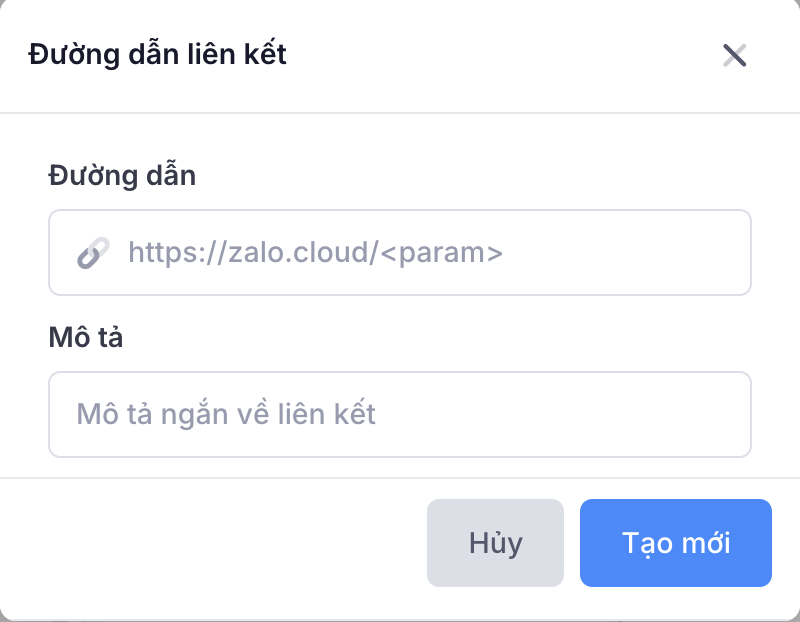Image resolution: width=800 pixels, height=622 pixels.
Task: Cancel link creation with Hủy
Action: pyautogui.click(x=495, y=543)
